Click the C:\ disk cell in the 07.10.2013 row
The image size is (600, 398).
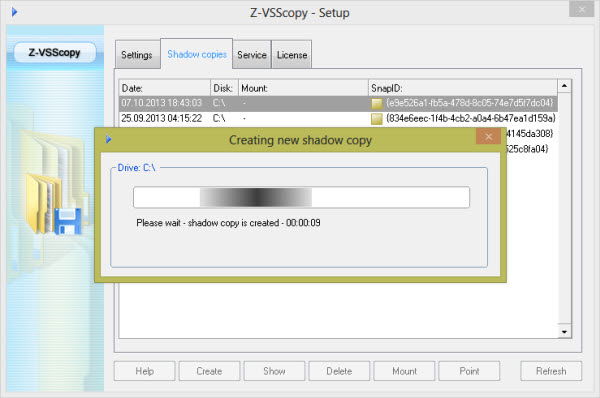[x=219, y=103]
